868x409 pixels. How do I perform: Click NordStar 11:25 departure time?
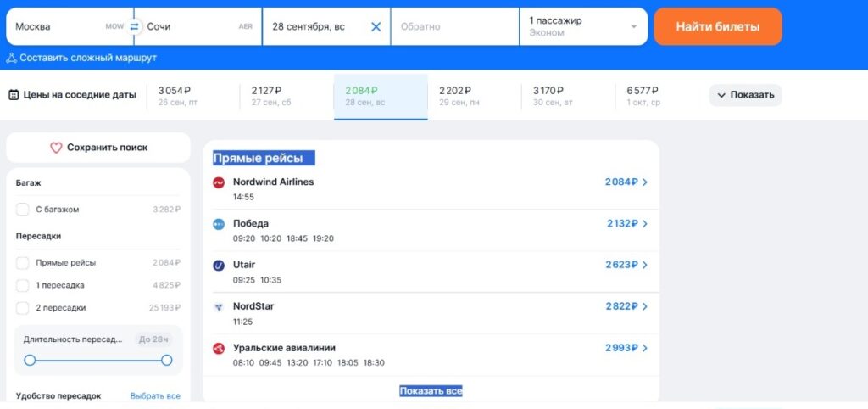(243, 322)
